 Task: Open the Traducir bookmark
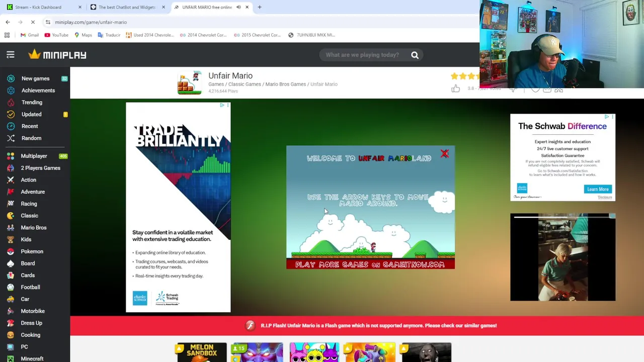pyautogui.click(x=109, y=35)
